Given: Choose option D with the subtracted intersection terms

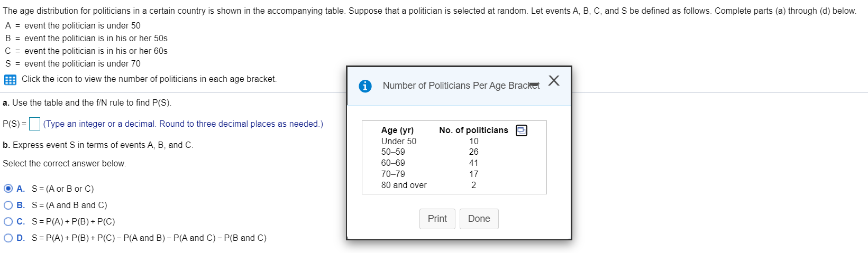Looking at the screenshot, I should pyautogui.click(x=8, y=238).
